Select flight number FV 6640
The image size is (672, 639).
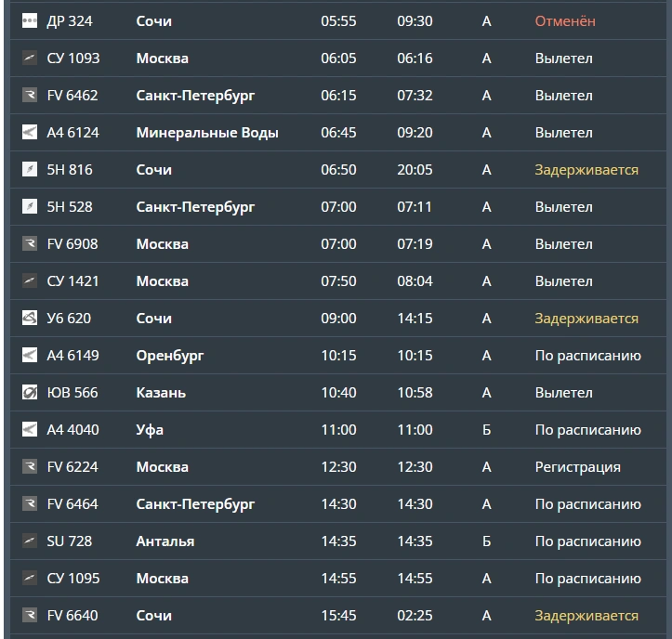click(x=72, y=616)
